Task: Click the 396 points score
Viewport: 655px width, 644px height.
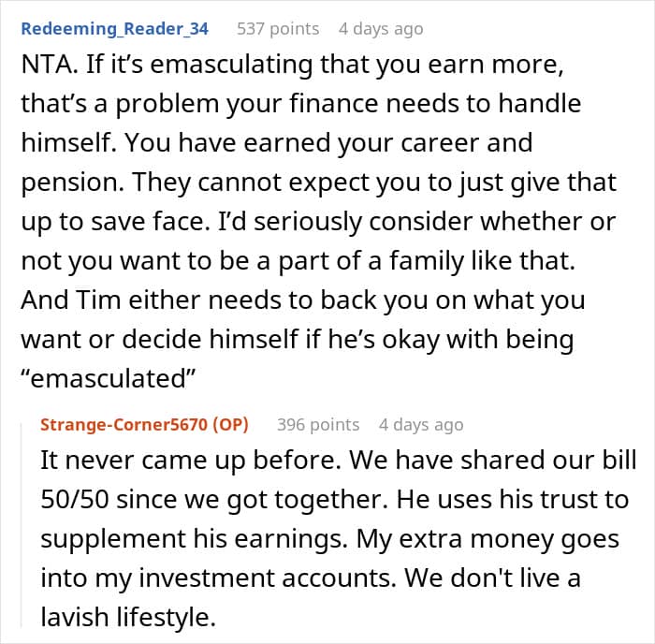Action: (x=318, y=425)
